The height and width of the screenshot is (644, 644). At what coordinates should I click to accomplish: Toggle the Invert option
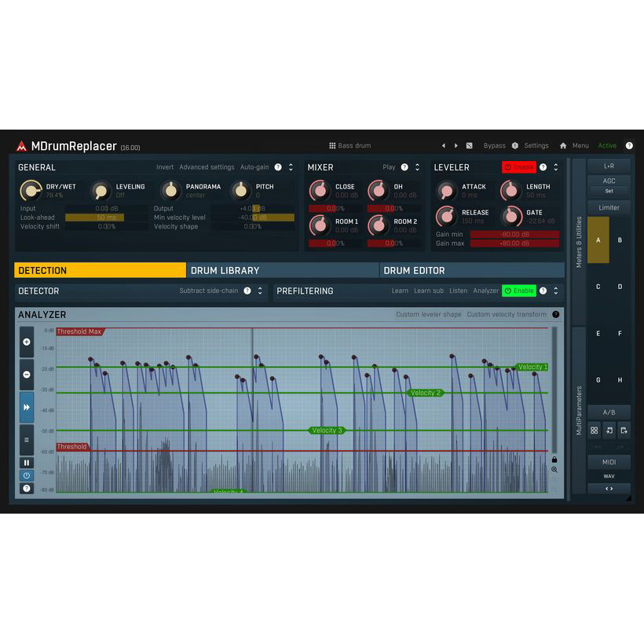click(x=165, y=167)
